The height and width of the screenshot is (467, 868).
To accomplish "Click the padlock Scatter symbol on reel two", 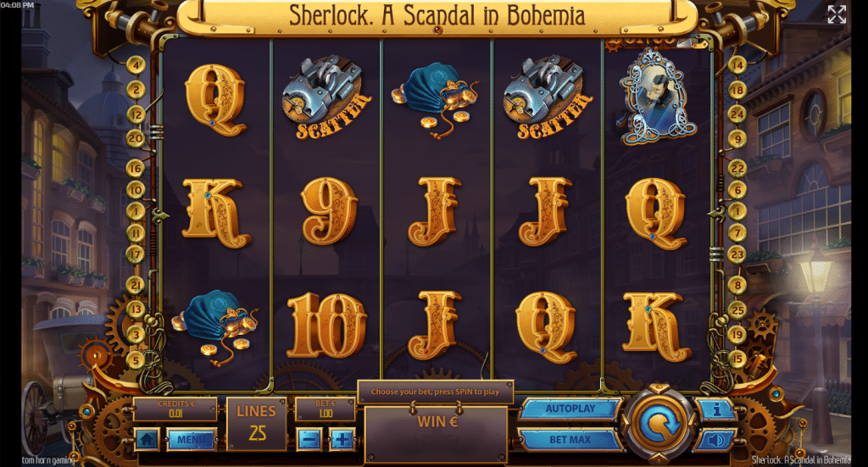I will tap(326, 97).
